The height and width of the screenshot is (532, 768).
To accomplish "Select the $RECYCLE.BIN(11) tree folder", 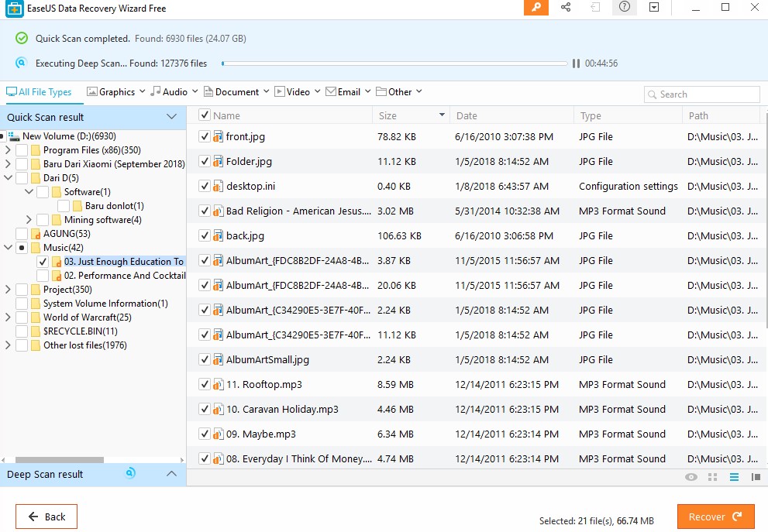I will tap(81, 331).
